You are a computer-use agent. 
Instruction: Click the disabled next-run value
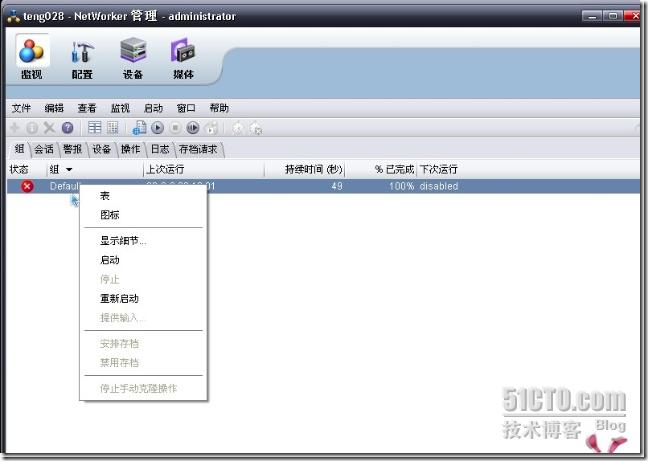pyautogui.click(x=439, y=186)
